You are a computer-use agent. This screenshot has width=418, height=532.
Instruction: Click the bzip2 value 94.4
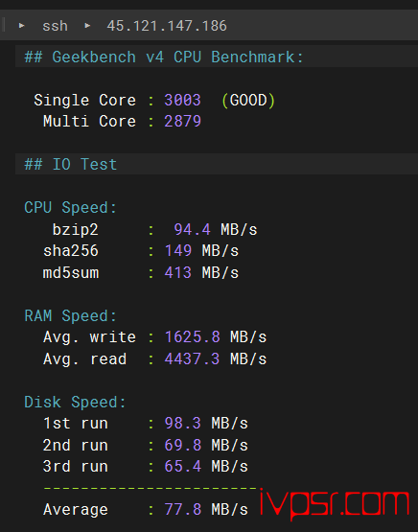[192, 230]
